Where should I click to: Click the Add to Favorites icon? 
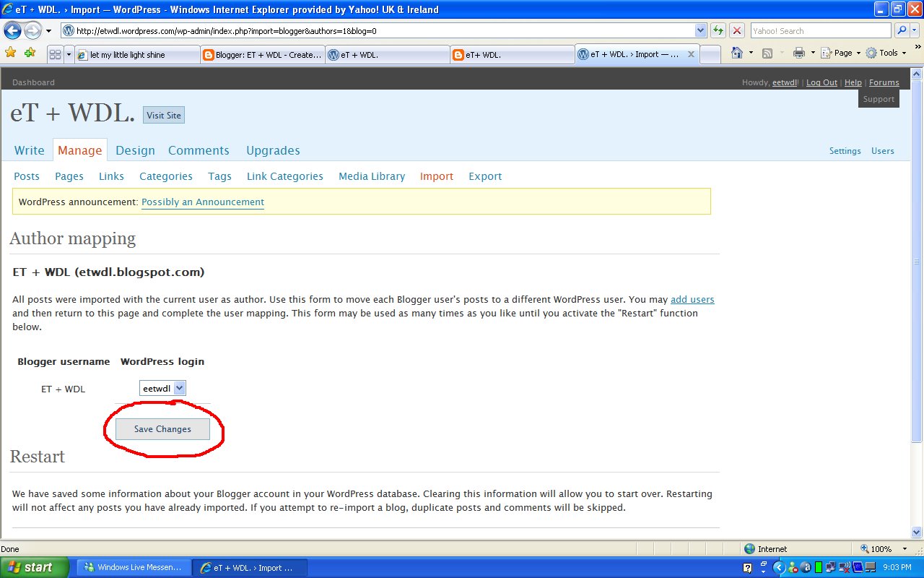coord(30,53)
